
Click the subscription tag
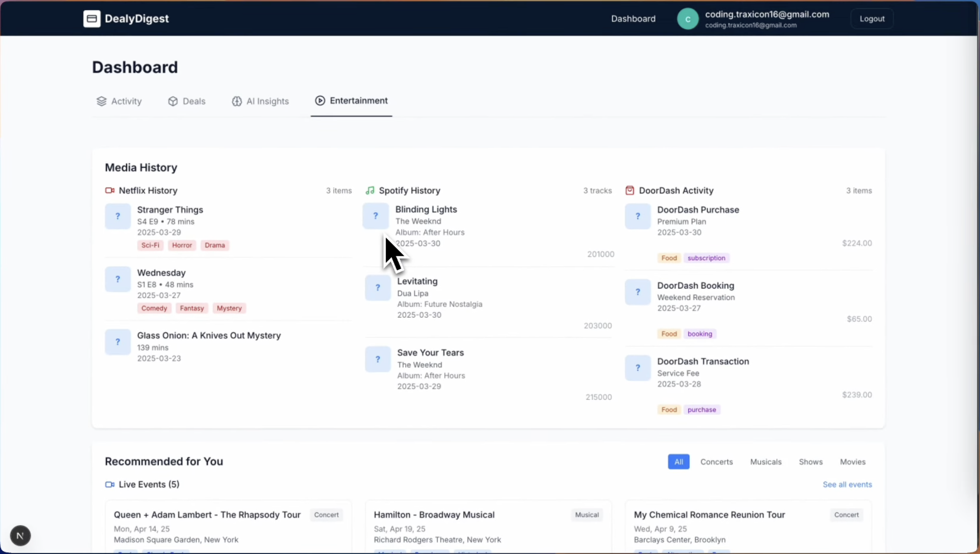[x=706, y=258]
